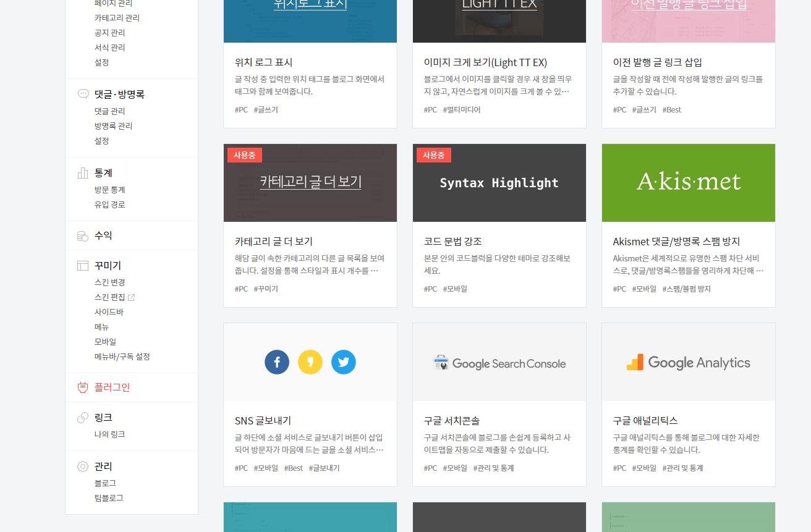Viewport: 811px width, 532px height.
Task: Click #스팸/불펌 방지 tag on Akismet card
Action: (687, 289)
